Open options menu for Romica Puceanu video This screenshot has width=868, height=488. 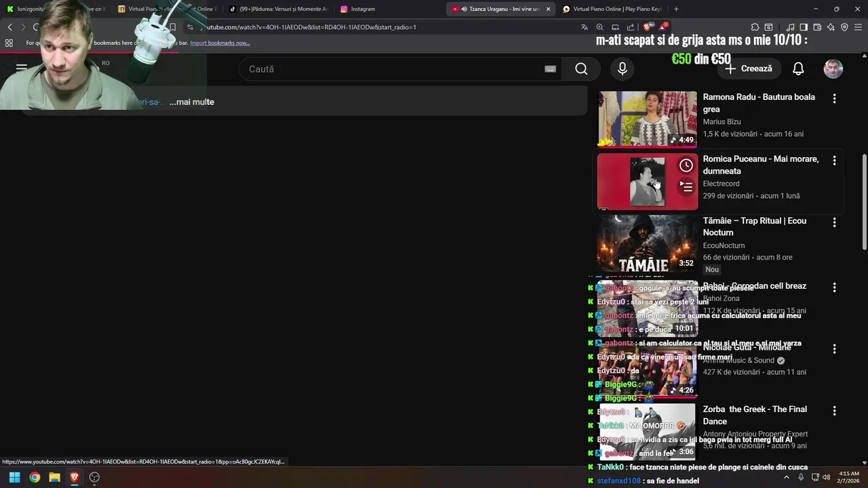834,161
